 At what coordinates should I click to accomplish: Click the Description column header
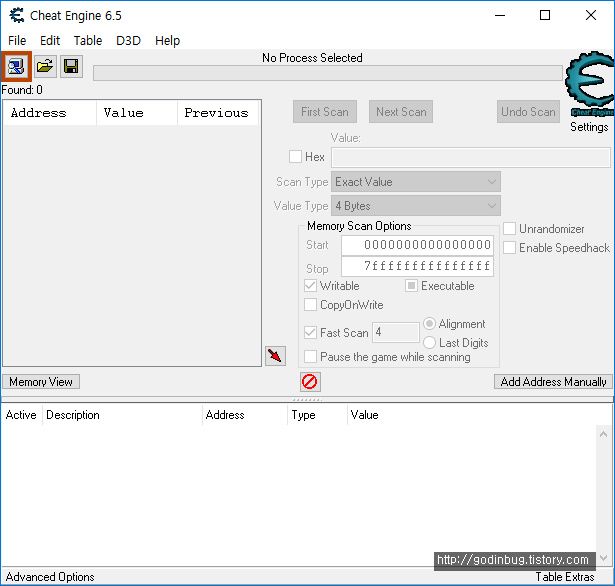122,415
